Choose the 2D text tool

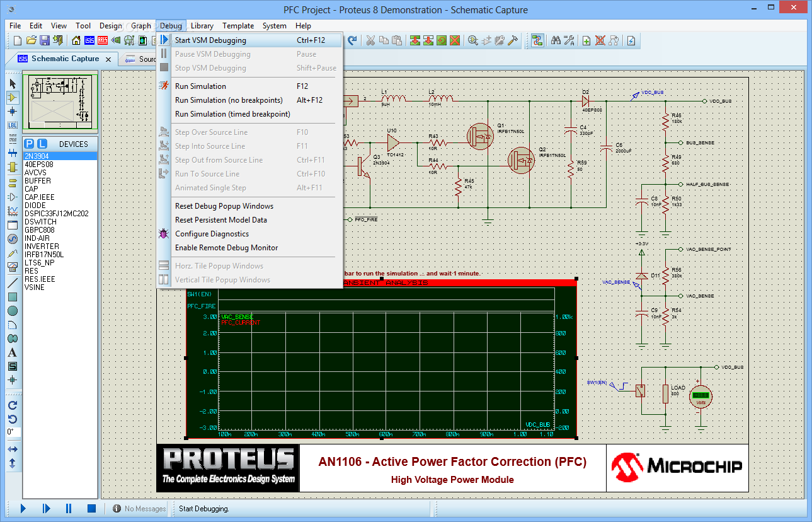click(x=12, y=352)
